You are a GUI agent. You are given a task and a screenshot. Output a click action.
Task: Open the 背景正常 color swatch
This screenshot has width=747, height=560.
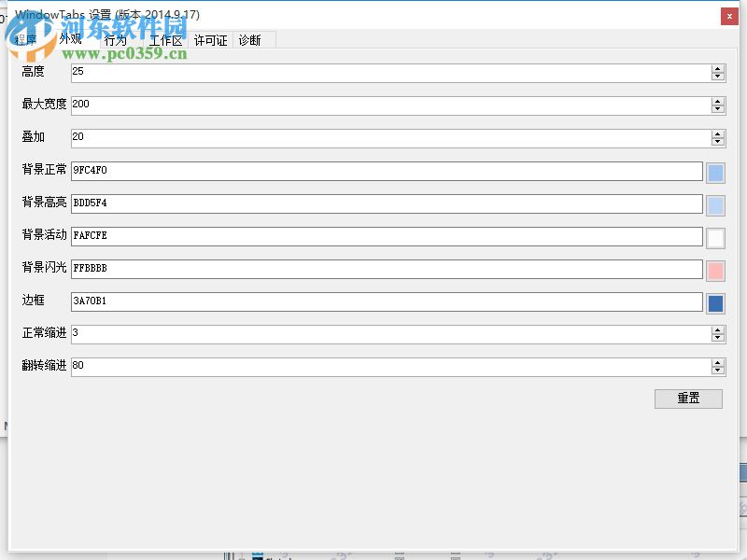(715, 172)
